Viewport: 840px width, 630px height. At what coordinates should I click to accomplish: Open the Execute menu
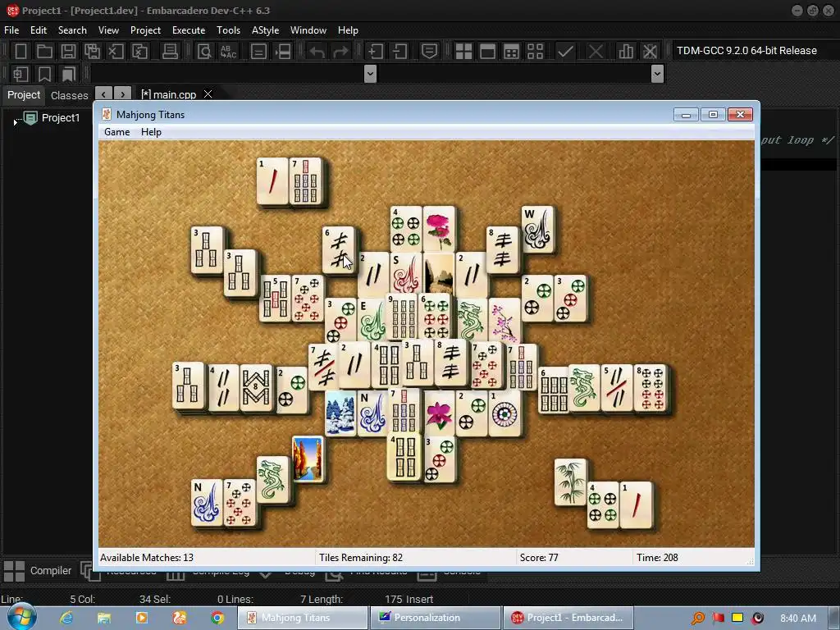[189, 30]
